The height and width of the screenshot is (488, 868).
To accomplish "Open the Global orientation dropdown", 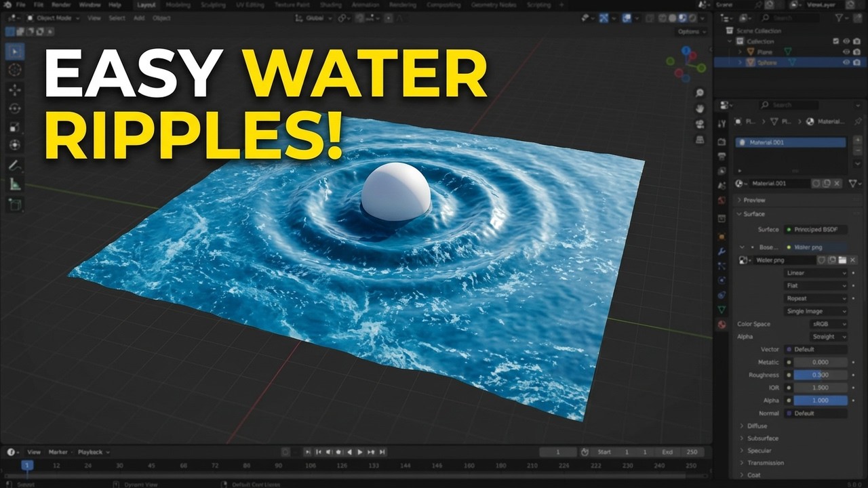I will (x=315, y=18).
